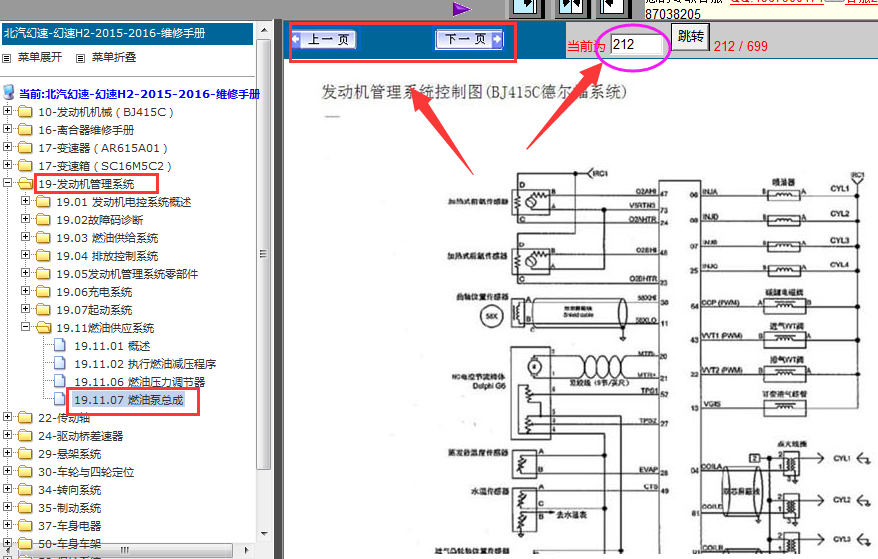Click the 发动机管理系统控制图 page title
The width and height of the screenshot is (878, 559).
click(x=474, y=92)
